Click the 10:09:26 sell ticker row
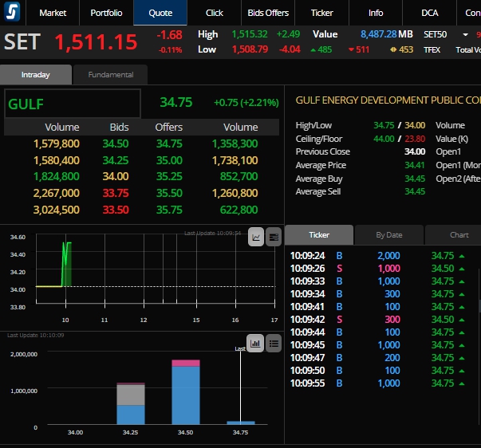This screenshot has height=448, width=481. pos(377,269)
